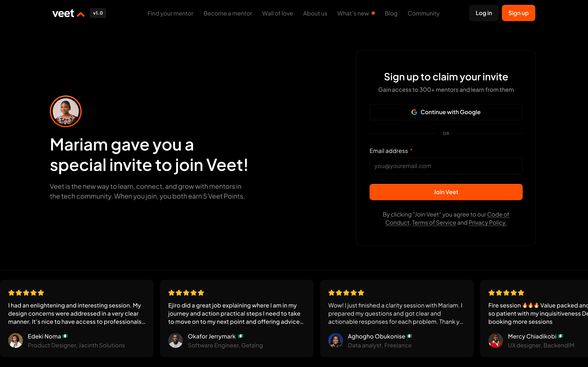This screenshot has height=367, width=588.
Task: Click Edeki Noma's avatar photo
Action: [x=15, y=341]
